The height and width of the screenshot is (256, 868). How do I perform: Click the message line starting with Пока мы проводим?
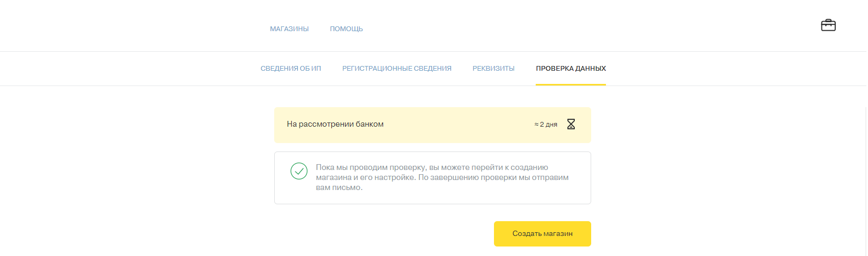click(432, 167)
